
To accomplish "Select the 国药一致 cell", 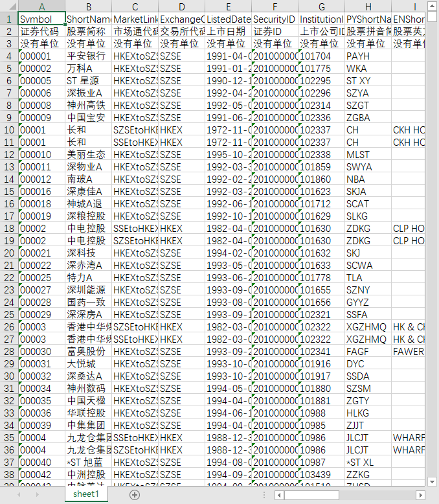I will click(x=88, y=302).
